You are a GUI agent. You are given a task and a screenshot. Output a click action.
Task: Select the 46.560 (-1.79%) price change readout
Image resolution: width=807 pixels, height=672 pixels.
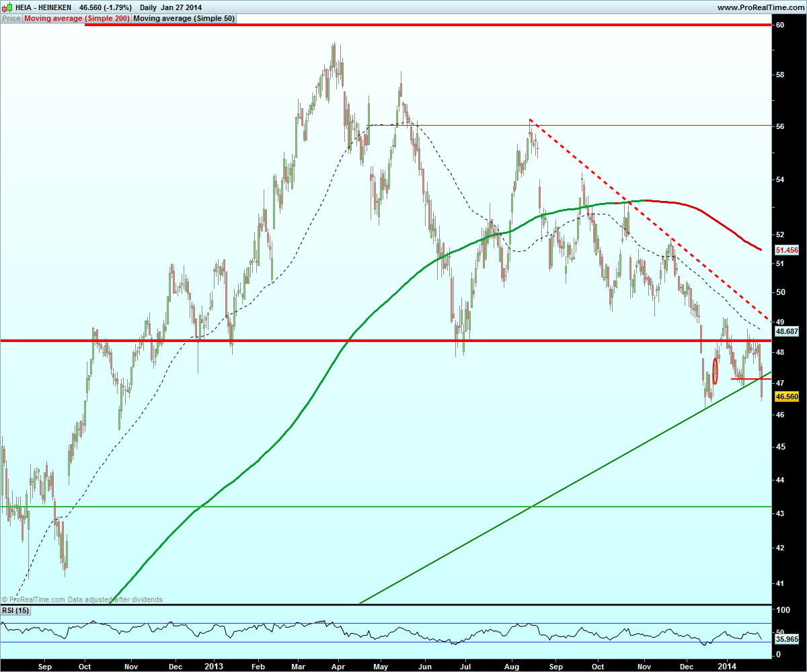(x=106, y=7)
